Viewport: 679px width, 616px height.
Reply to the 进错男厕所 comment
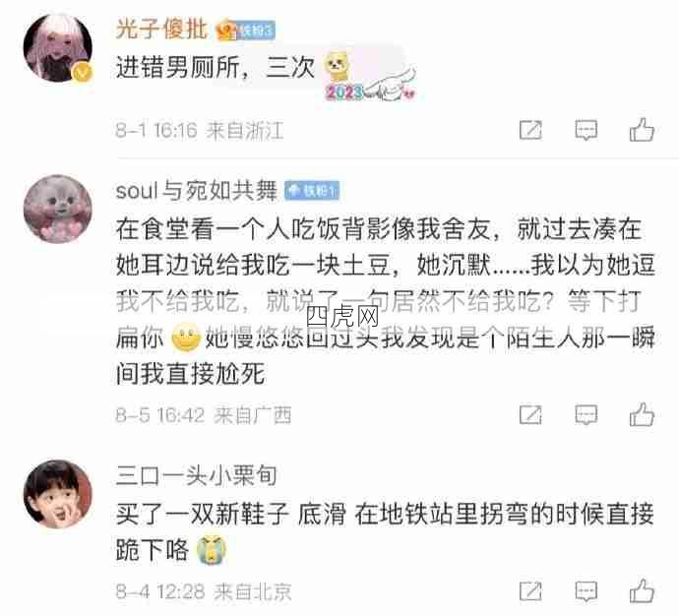pyautogui.click(x=586, y=130)
